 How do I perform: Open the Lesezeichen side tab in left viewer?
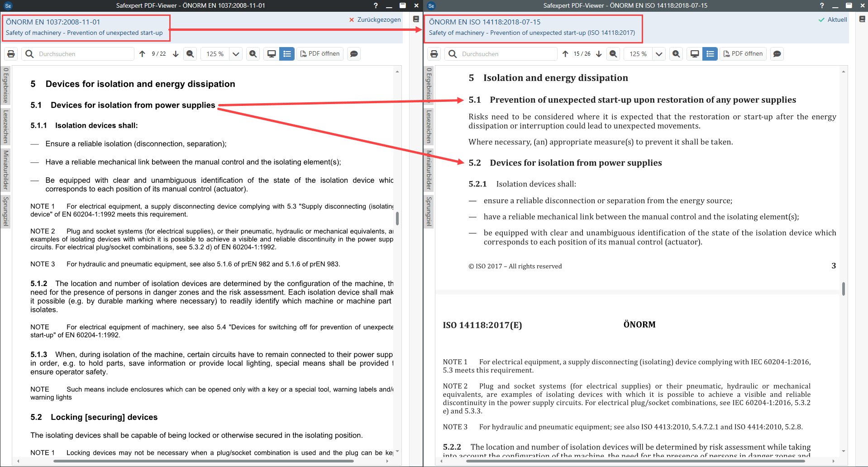(x=6, y=126)
